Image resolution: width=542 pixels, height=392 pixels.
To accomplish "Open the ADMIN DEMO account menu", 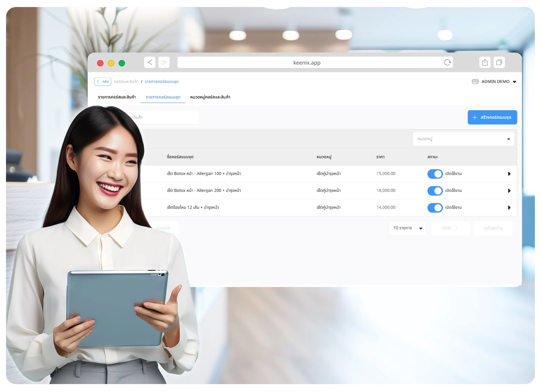I will (499, 82).
